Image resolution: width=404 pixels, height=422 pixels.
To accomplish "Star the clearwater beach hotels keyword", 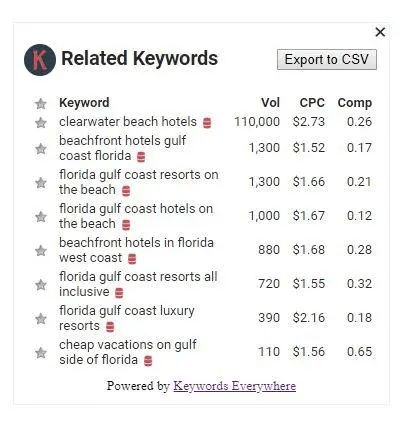I will pyautogui.click(x=41, y=123).
